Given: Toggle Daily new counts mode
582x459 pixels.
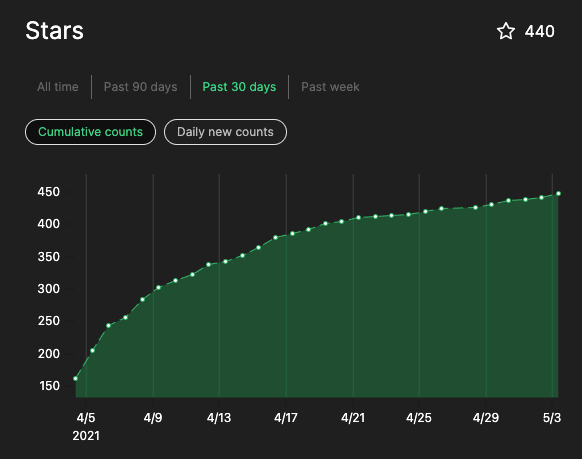Looking at the screenshot, I should click(225, 132).
